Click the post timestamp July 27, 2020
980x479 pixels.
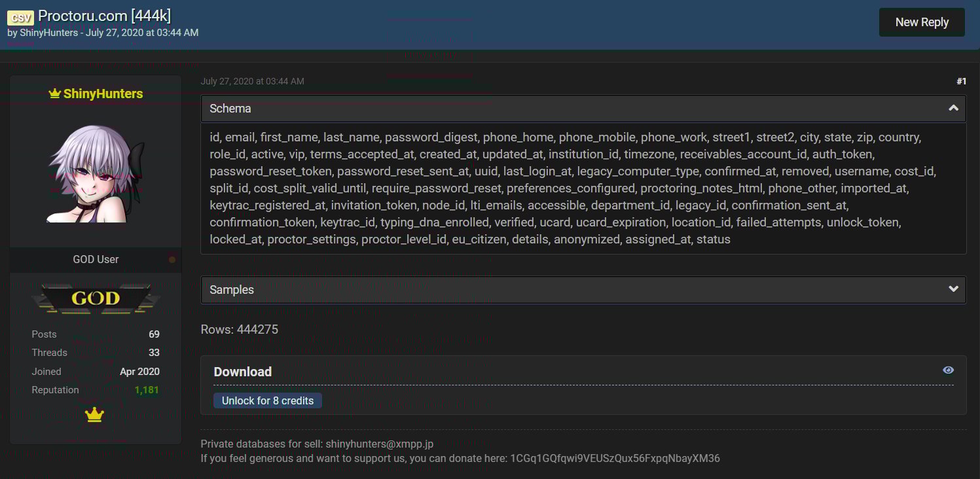tap(252, 81)
